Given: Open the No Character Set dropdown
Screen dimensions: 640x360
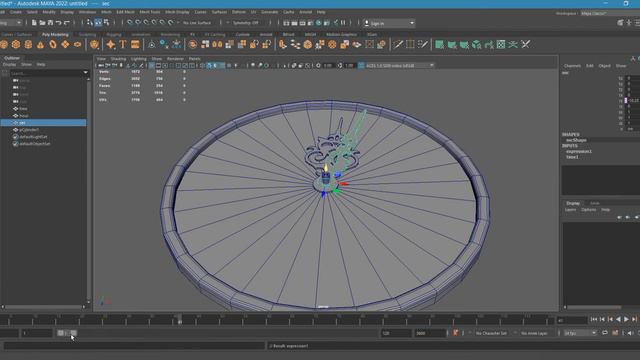Looking at the screenshot, I should pos(491,333).
